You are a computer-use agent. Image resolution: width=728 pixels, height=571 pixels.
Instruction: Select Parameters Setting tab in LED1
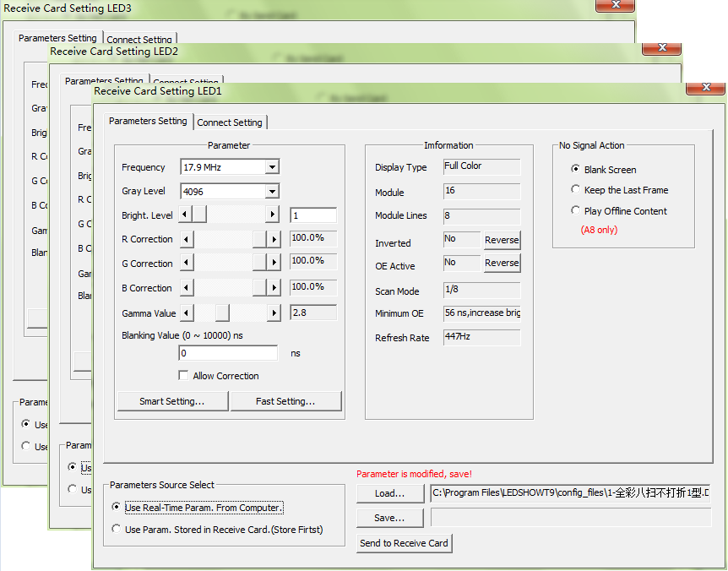pyautogui.click(x=148, y=121)
